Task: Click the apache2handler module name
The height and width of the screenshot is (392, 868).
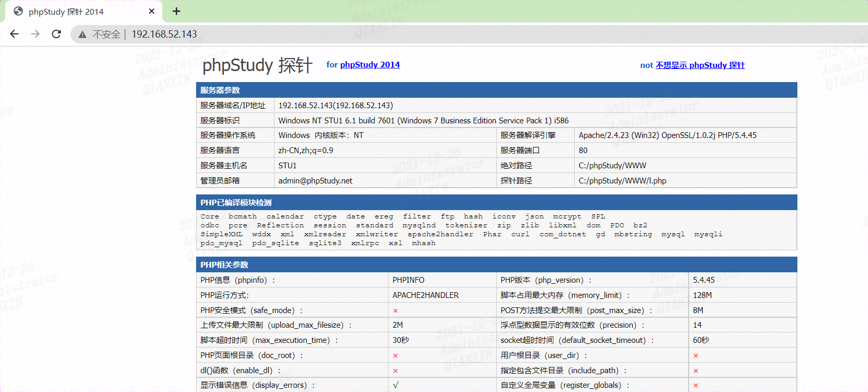Action: coord(440,234)
